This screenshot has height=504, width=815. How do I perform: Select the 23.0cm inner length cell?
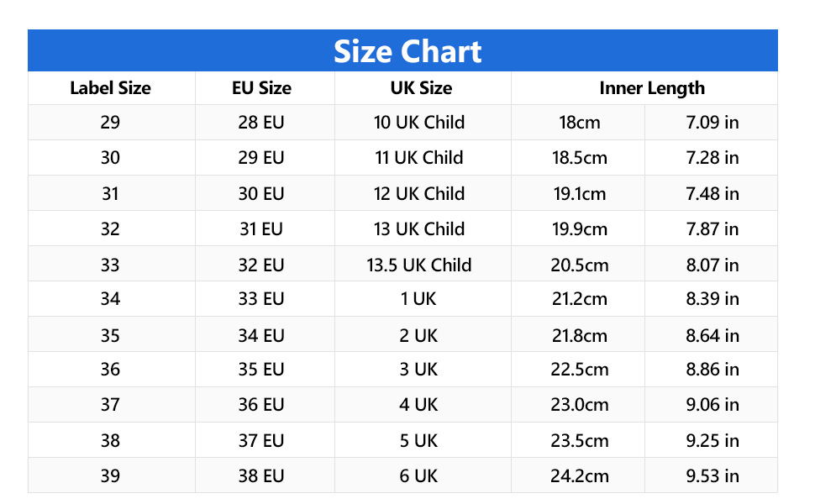pyautogui.click(x=580, y=405)
